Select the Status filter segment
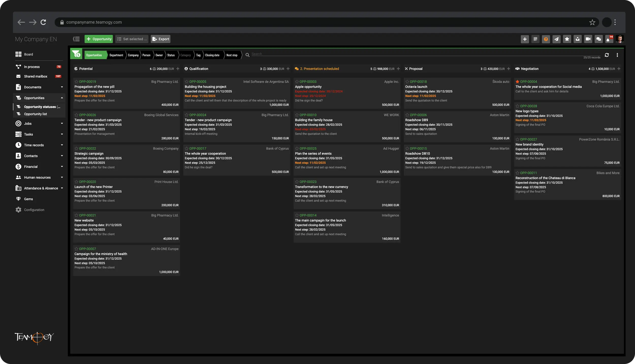This screenshot has width=635, height=364. (171, 55)
